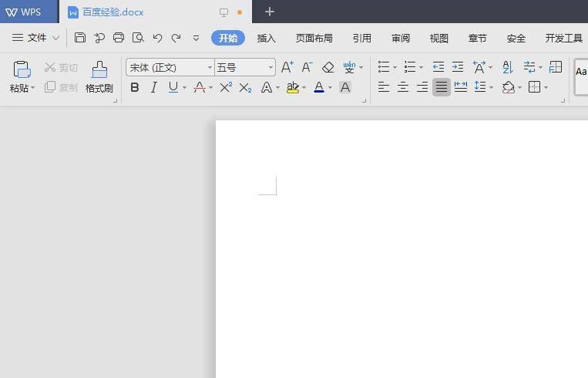Screen dimensions: 588x378
Task: Expand the Paste (粘贴) dropdown arrow
Action: tap(32, 89)
